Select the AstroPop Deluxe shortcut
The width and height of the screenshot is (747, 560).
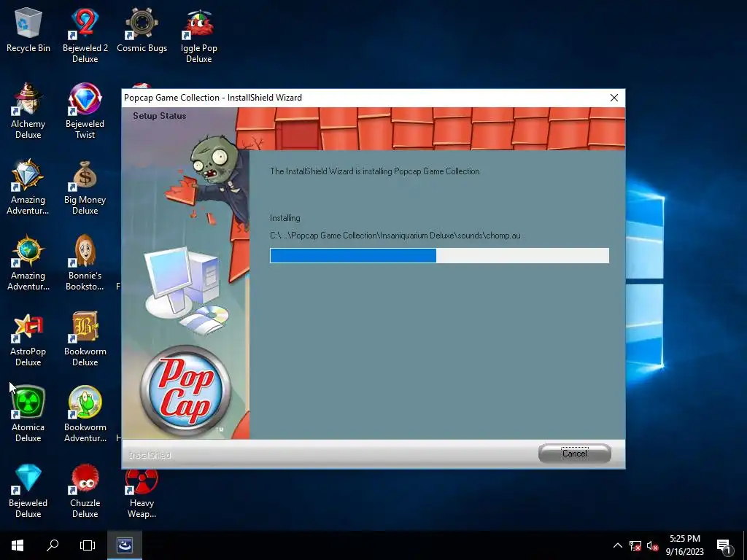28,338
